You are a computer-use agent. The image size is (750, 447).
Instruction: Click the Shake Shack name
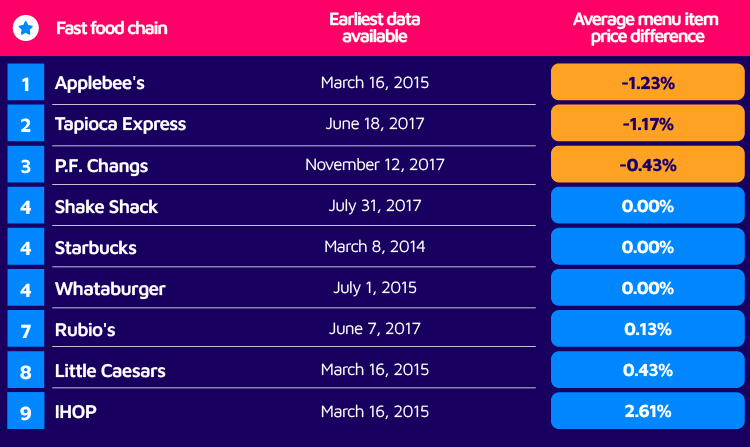click(x=106, y=207)
